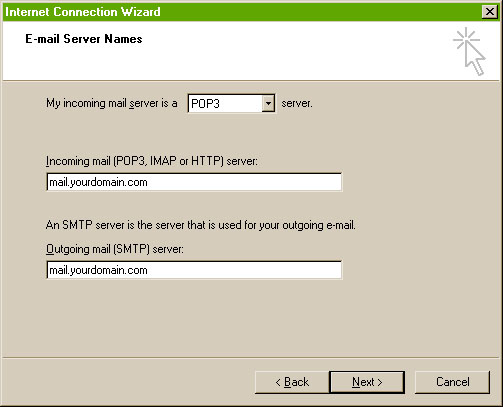This screenshot has width=503, height=407.
Task: Go to the previous step with Back
Action: 292,382
